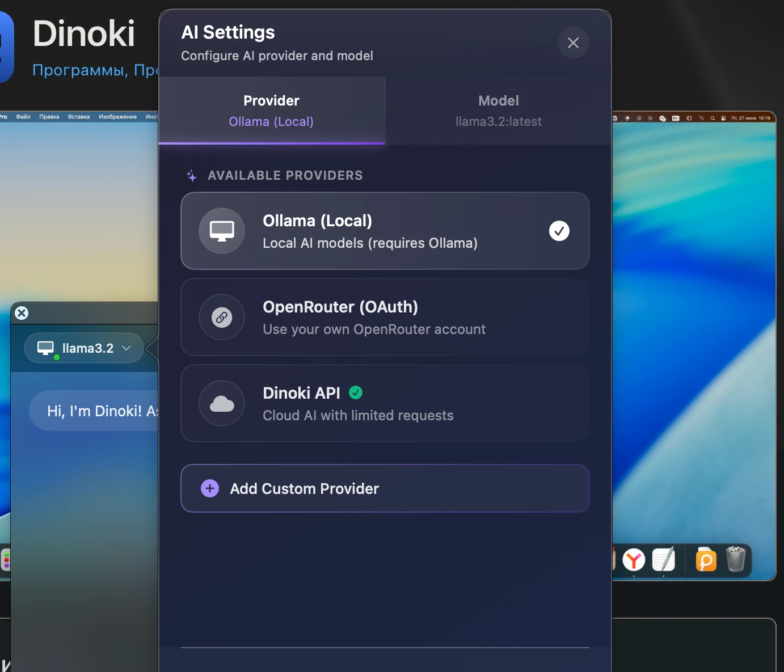Click the Программы category link
The height and width of the screenshot is (672, 784).
[80, 70]
